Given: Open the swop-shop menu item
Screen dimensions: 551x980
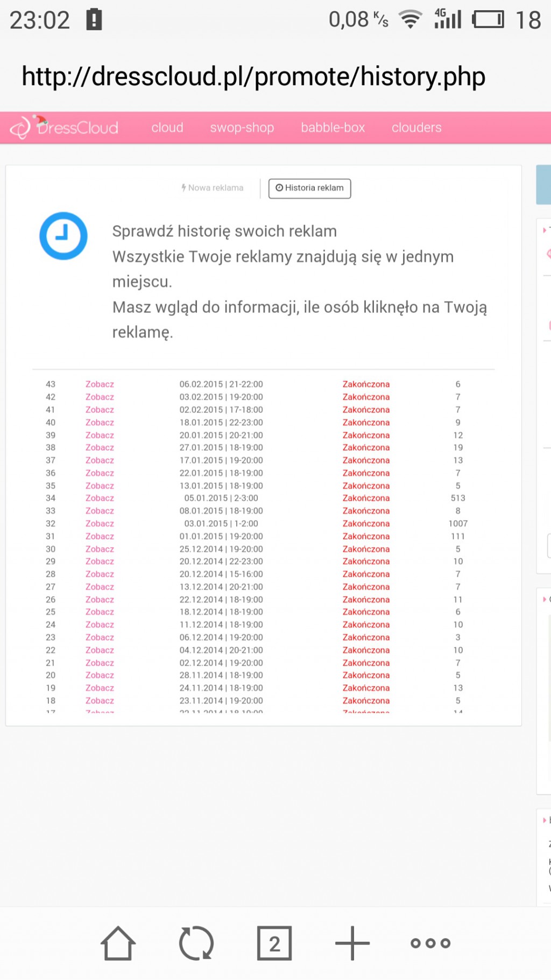Looking at the screenshot, I should click(x=242, y=128).
